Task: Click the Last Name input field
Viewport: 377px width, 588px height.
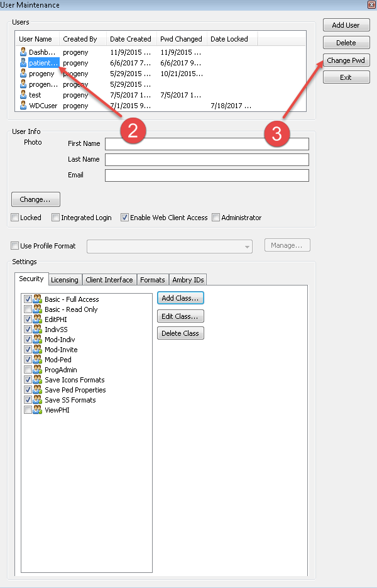Action: pos(207,159)
